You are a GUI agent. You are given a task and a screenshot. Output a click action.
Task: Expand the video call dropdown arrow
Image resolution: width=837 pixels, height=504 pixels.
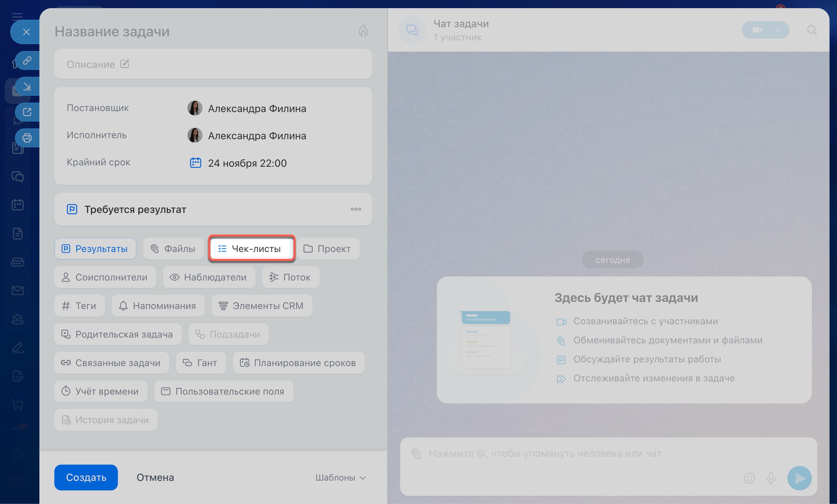[x=778, y=30]
